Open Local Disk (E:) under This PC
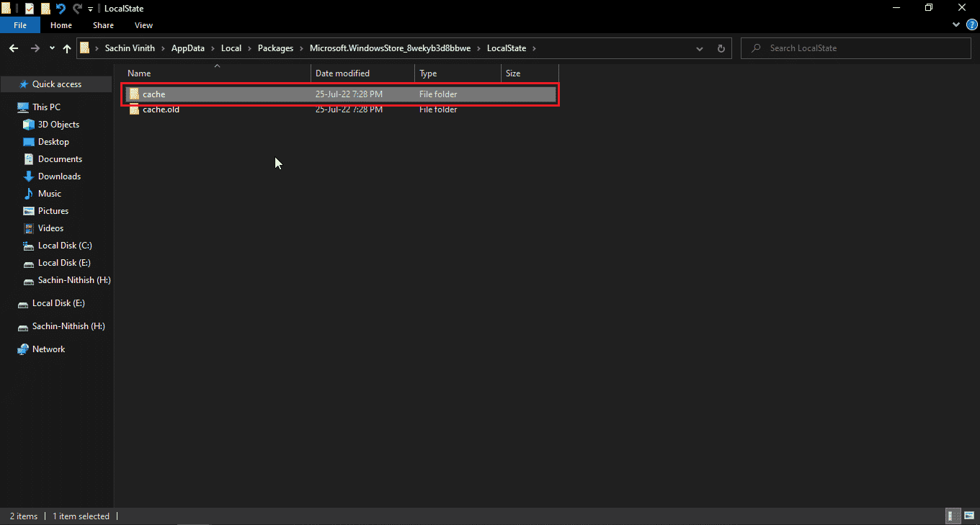980x525 pixels. click(x=64, y=263)
